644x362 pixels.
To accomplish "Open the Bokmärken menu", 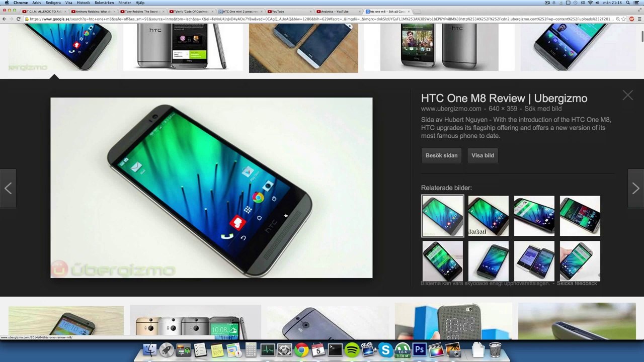I will click(104, 3).
